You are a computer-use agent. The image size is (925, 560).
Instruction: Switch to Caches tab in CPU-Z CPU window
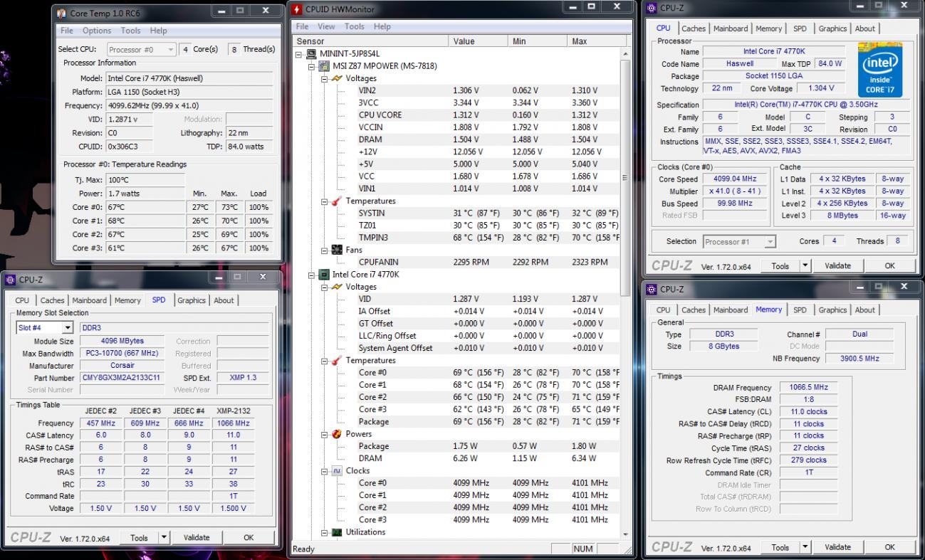[694, 28]
